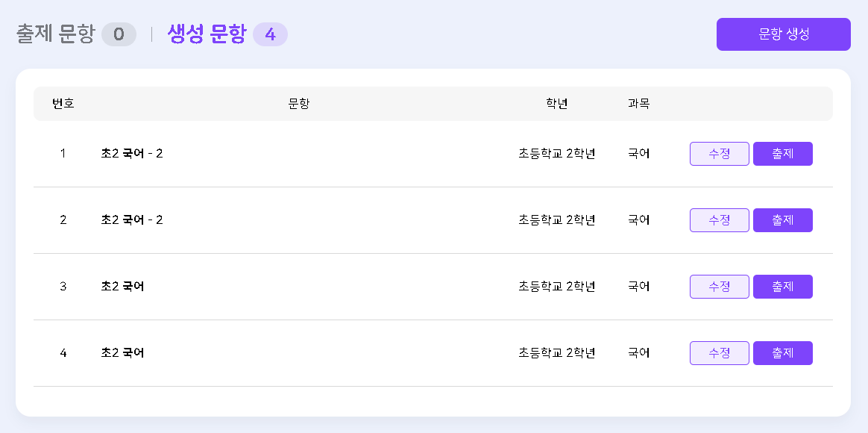Viewport: 868px width, 433px height.
Task: Click the 번호 column header
Action: 63,104
